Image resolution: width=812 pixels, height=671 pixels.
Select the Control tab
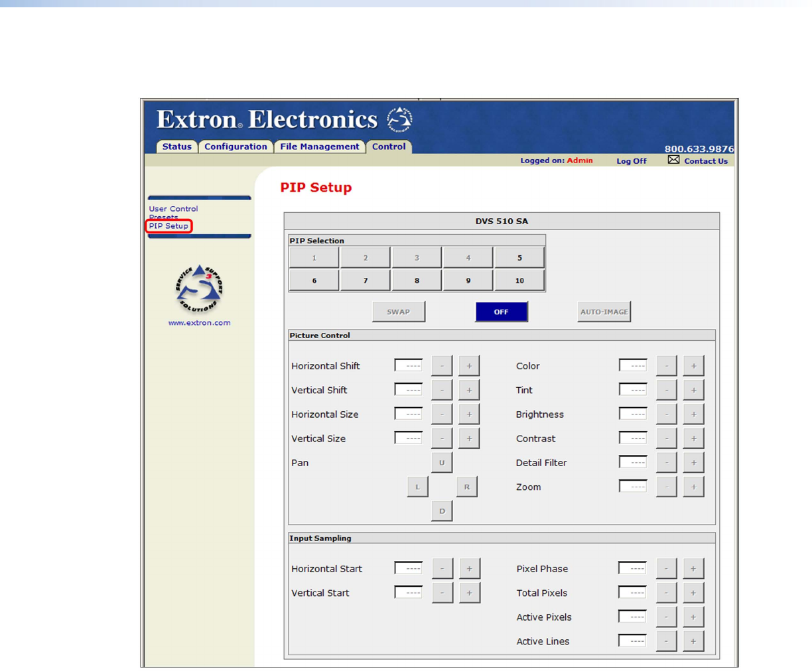pyautogui.click(x=389, y=147)
